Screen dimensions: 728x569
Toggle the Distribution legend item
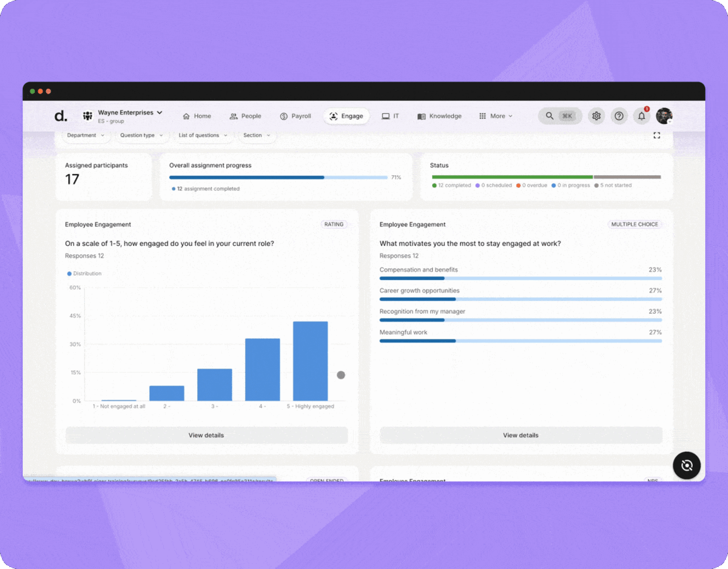coord(84,274)
